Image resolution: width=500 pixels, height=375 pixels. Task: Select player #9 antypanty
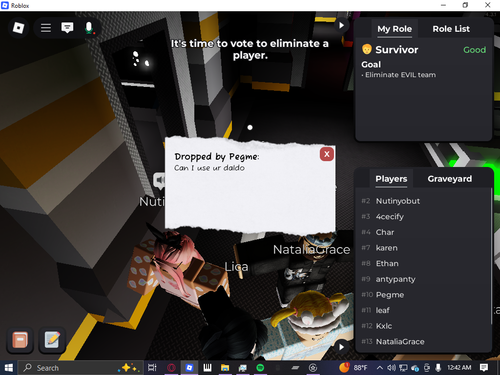(x=423, y=279)
